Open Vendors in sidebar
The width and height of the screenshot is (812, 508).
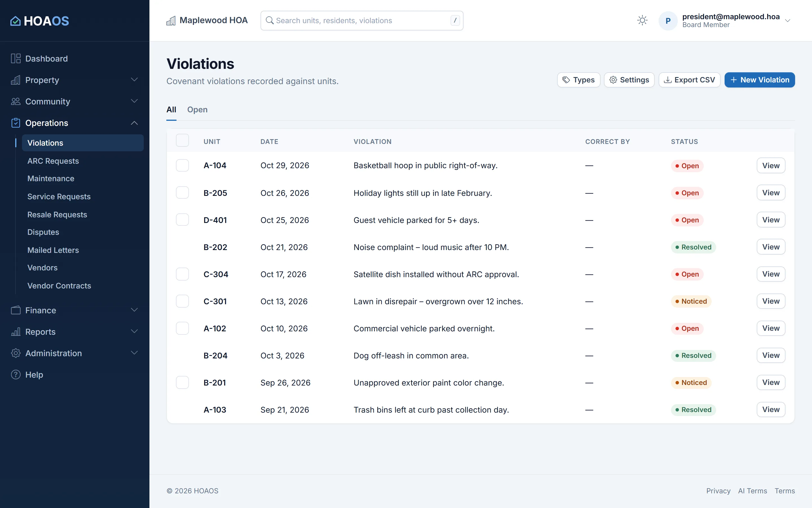point(42,268)
